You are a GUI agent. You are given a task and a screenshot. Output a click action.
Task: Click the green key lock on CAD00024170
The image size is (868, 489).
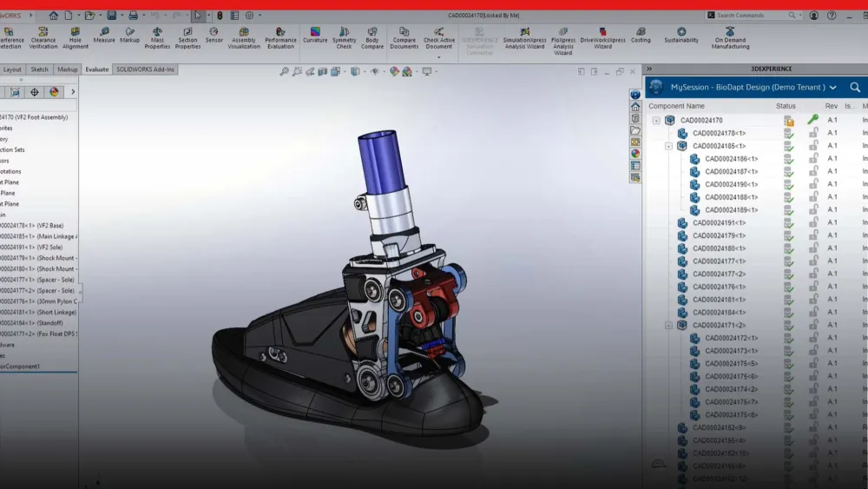pyautogui.click(x=812, y=119)
